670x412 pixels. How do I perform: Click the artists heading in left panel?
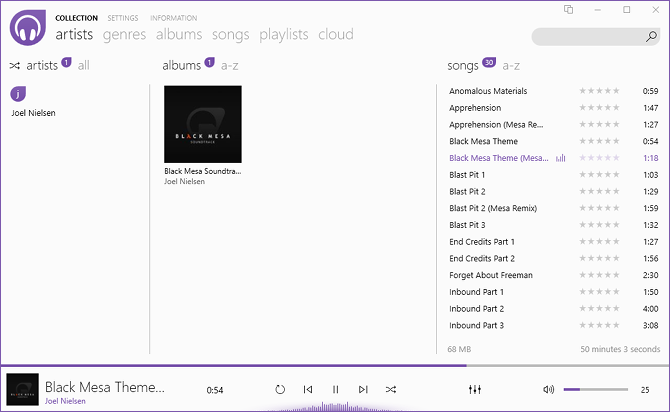pos(42,65)
